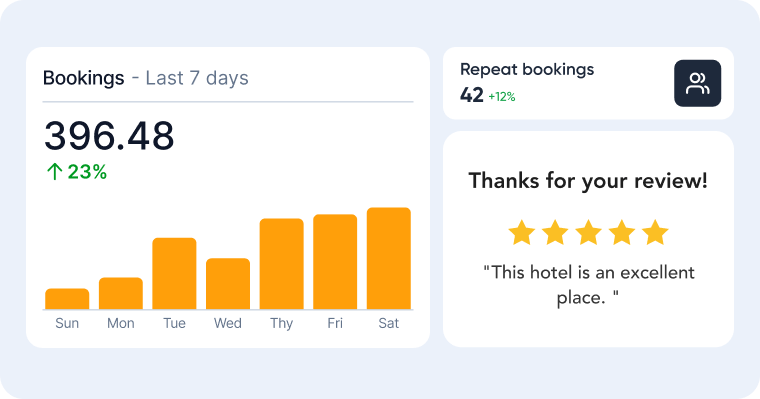760x399 pixels.
Task: Click the Monday bookings bar
Action: tap(121, 293)
